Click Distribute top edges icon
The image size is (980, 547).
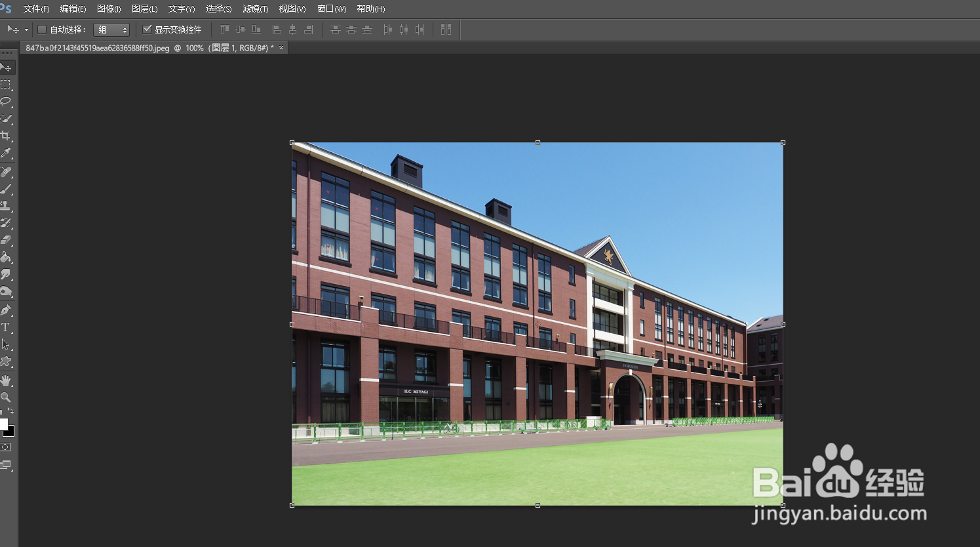(x=336, y=30)
